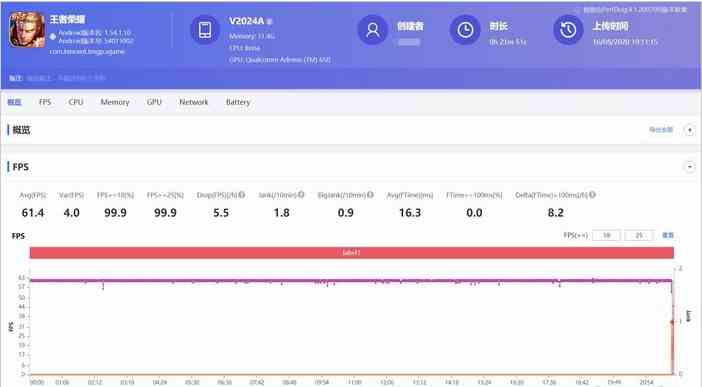The image size is (702, 387).
Task: Go to the Battery tab
Action: 238,102
